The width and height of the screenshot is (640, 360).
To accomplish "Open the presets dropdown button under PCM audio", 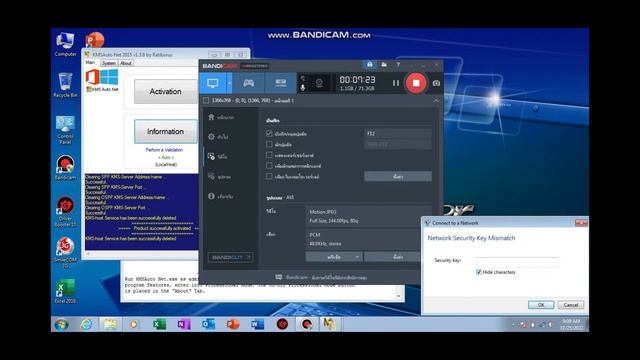I will 333,257.
